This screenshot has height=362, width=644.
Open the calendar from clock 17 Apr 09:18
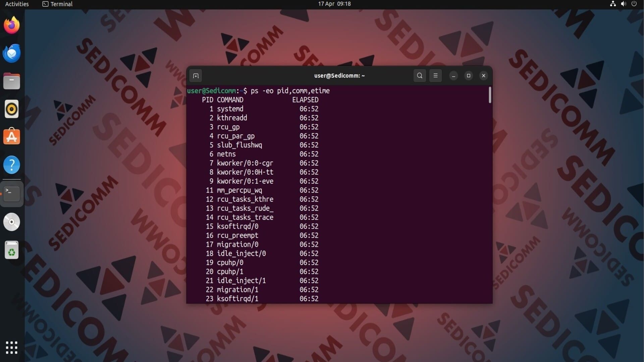point(334,4)
